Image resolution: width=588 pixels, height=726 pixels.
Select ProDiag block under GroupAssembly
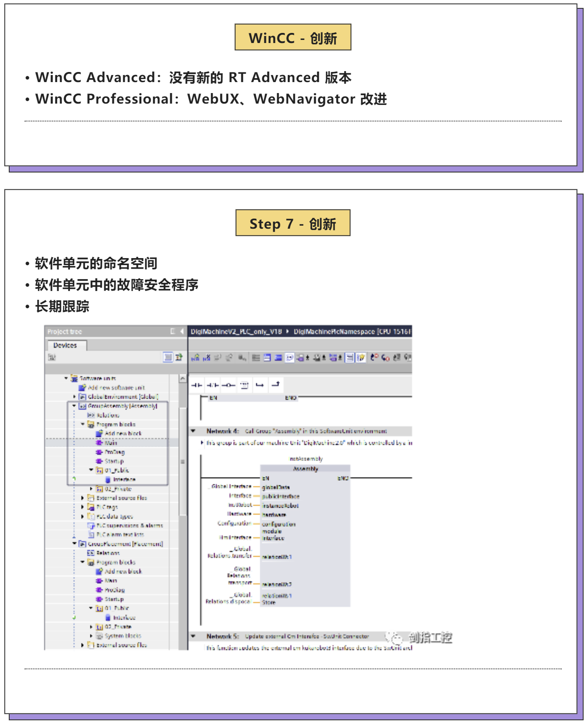point(111,452)
